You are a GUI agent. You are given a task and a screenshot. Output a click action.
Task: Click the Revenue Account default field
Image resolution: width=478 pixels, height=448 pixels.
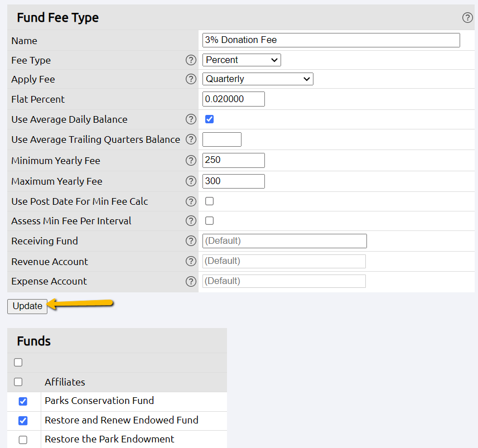tap(284, 261)
